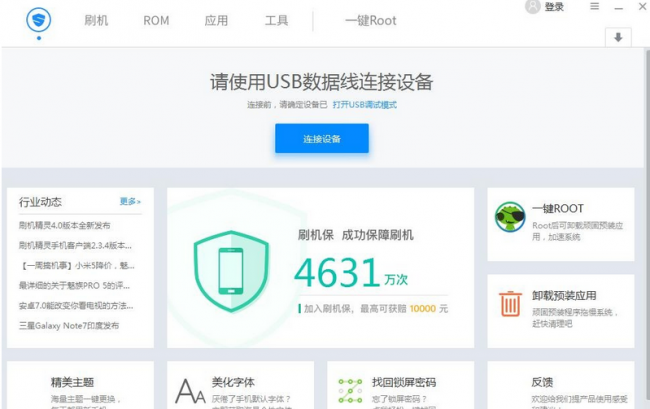
Task: Open news 最详细的关于魅族PRO 5的评
Action: [74, 286]
